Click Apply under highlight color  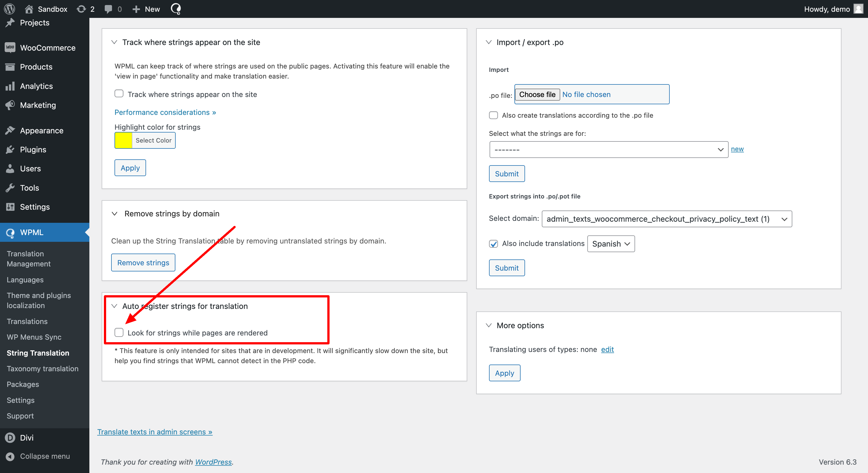(x=130, y=168)
